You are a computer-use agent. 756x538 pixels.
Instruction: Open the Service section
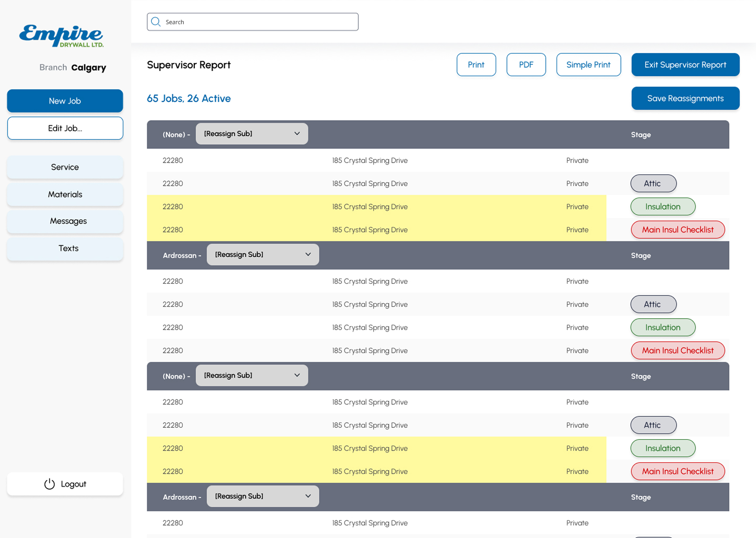65,167
